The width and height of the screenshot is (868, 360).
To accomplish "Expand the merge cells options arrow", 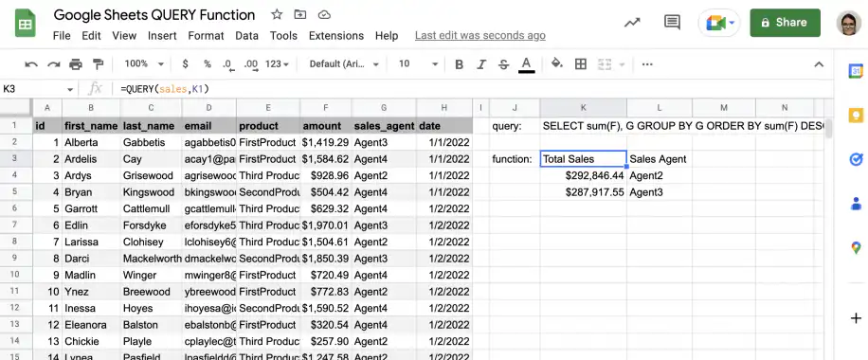I will coord(622,64).
